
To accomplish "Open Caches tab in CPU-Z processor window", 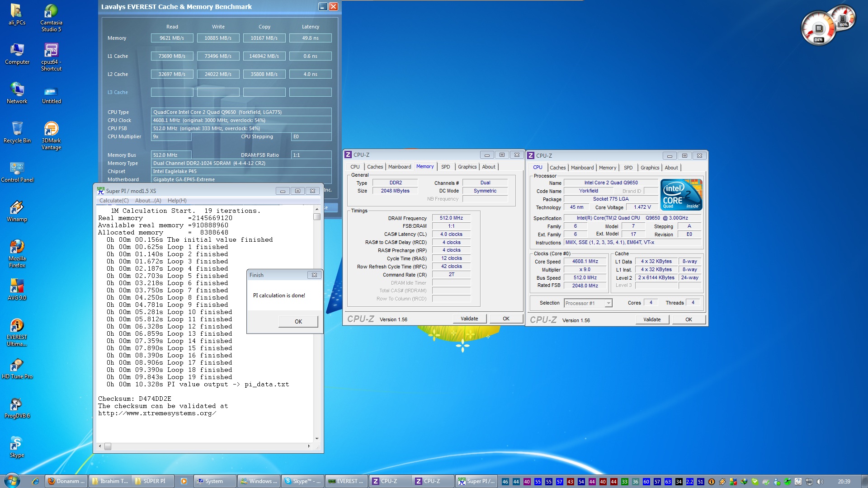I will coord(557,168).
